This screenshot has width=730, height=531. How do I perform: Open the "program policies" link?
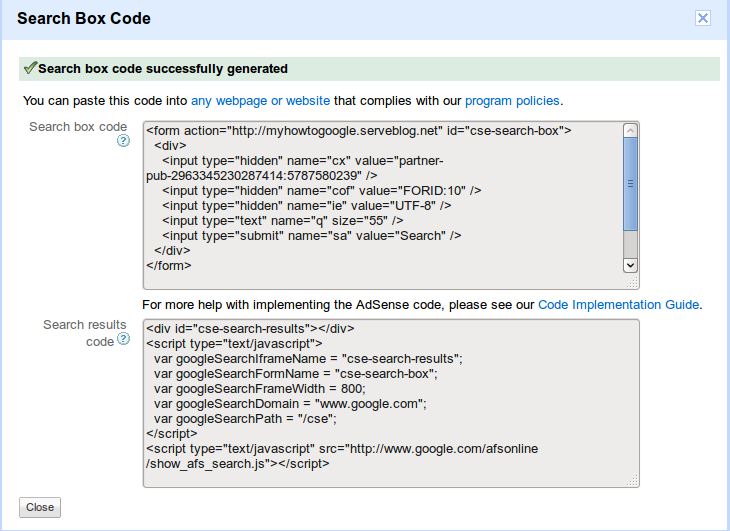tap(512, 101)
